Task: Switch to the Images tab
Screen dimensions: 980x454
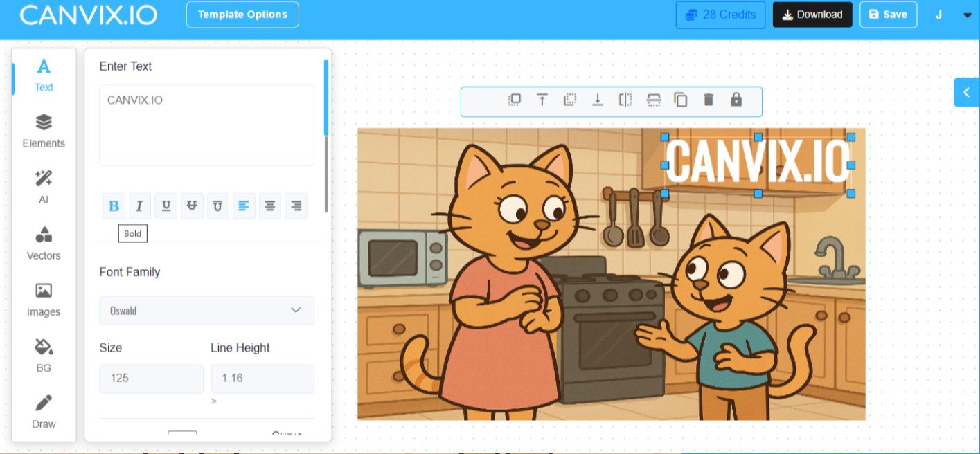Action: point(44,299)
